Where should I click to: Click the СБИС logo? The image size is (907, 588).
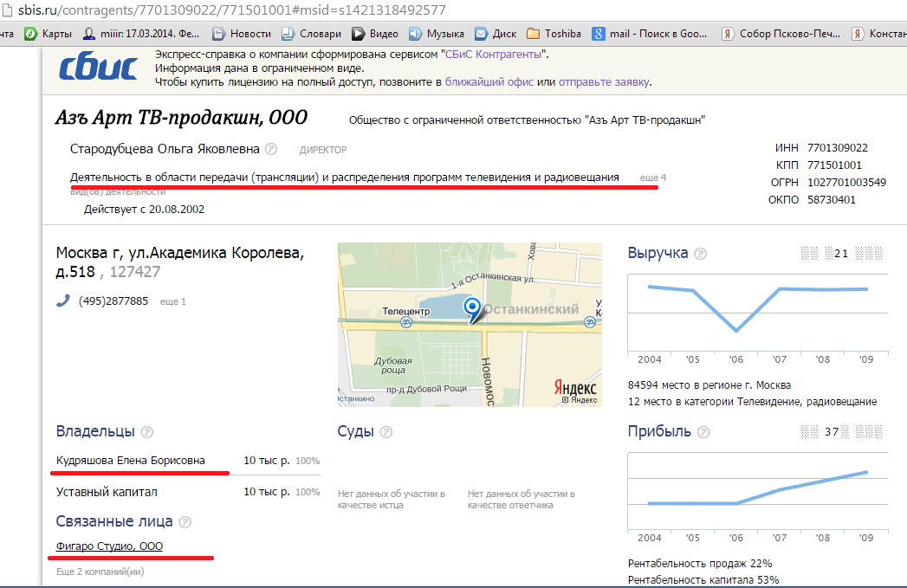[98, 68]
